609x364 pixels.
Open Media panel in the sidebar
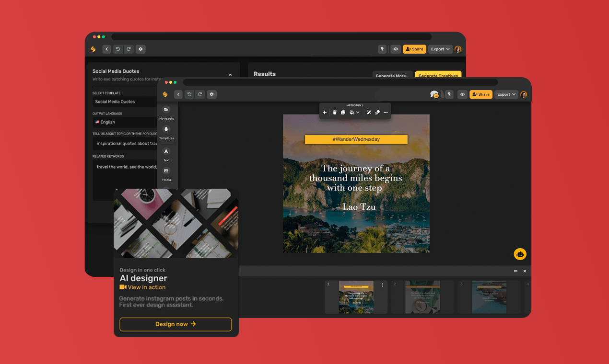(166, 174)
